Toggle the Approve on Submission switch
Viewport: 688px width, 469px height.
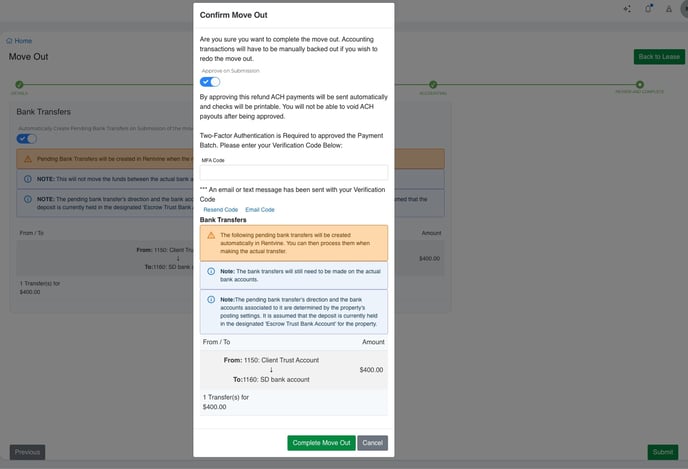pos(211,81)
